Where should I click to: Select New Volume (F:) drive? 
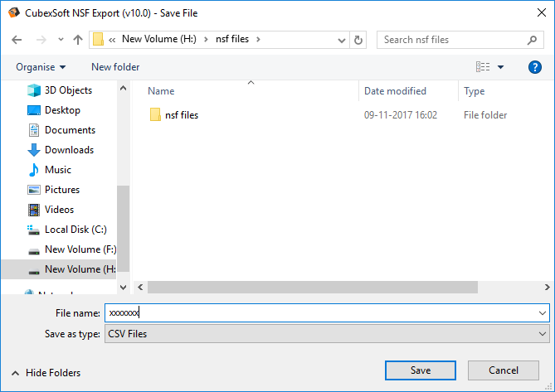(80, 249)
